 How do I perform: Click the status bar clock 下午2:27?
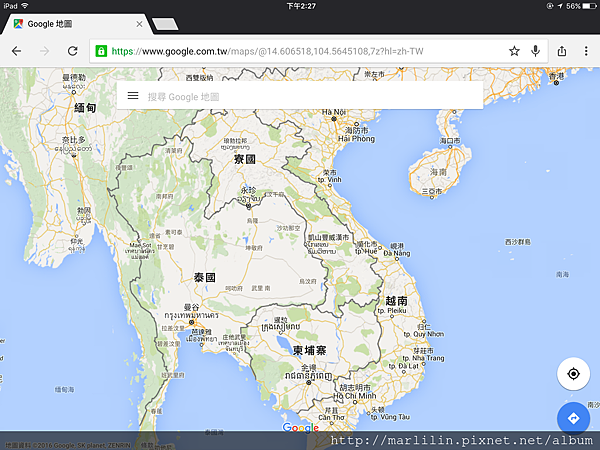(x=301, y=6)
